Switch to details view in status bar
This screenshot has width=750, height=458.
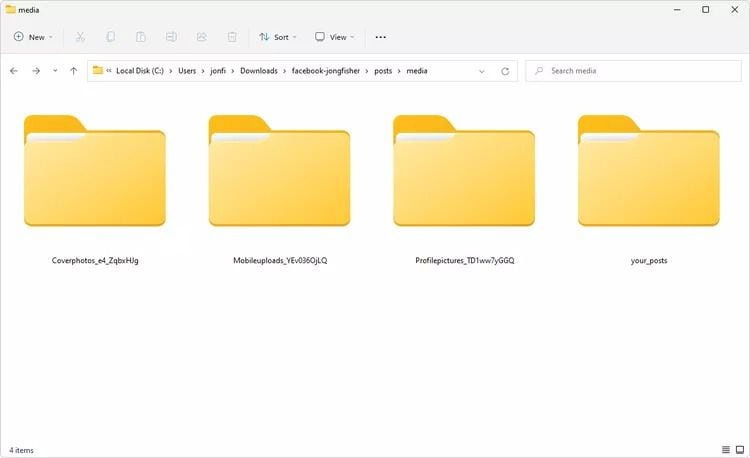coord(725,450)
